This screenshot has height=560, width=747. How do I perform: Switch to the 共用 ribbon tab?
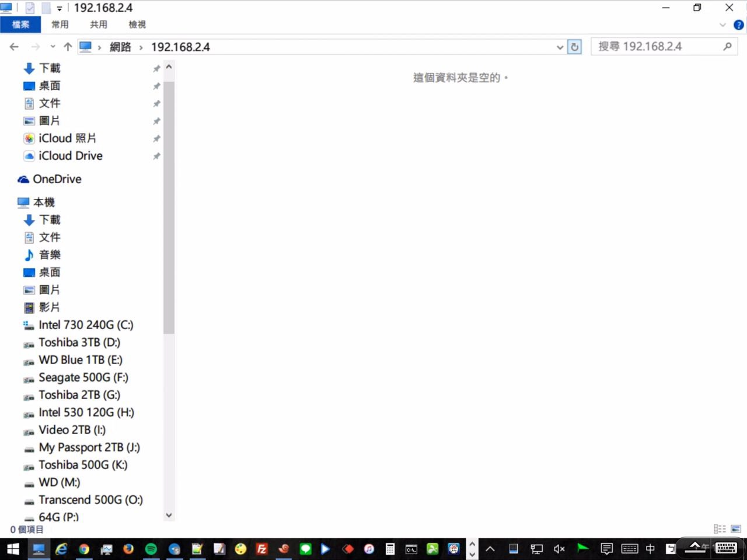click(99, 24)
